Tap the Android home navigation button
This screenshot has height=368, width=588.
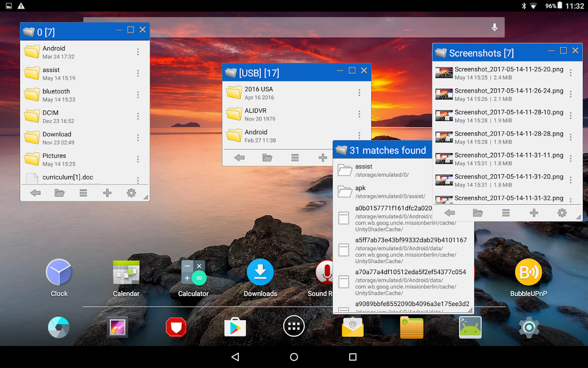(x=294, y=357)
